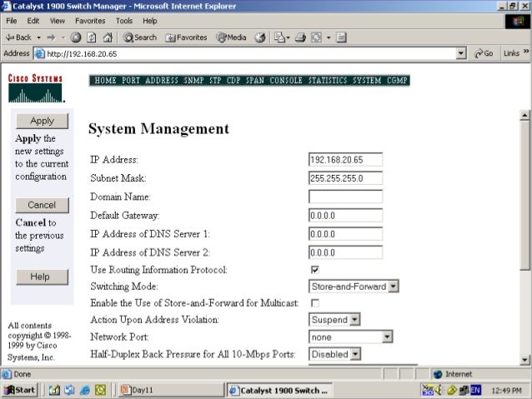532x399 pixels.
Task: Click the History toolbar icon
Action: 260,37
